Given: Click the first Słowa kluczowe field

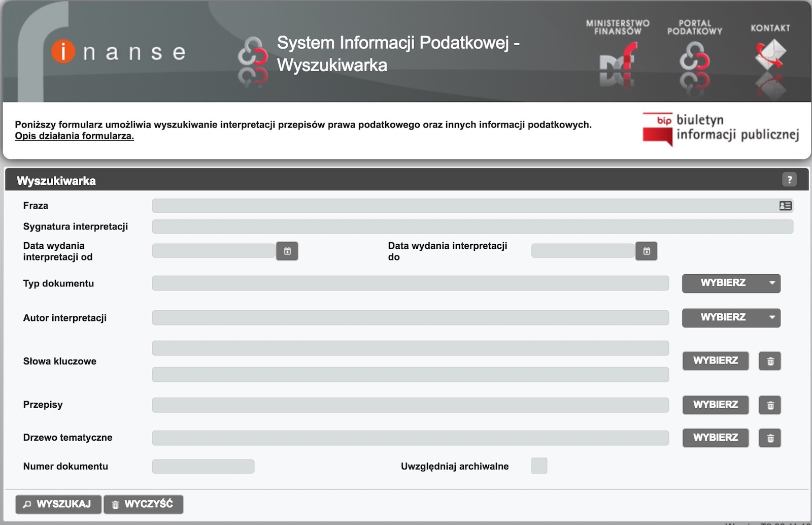Looking at the screenshot, I should (x=411, y=348).
